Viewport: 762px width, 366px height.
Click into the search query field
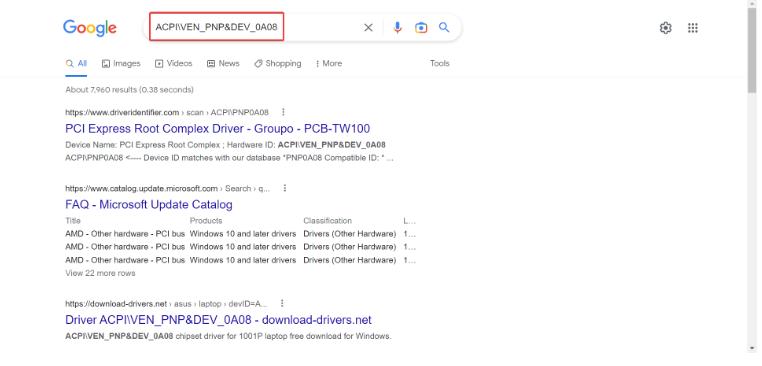click(216, 27)
